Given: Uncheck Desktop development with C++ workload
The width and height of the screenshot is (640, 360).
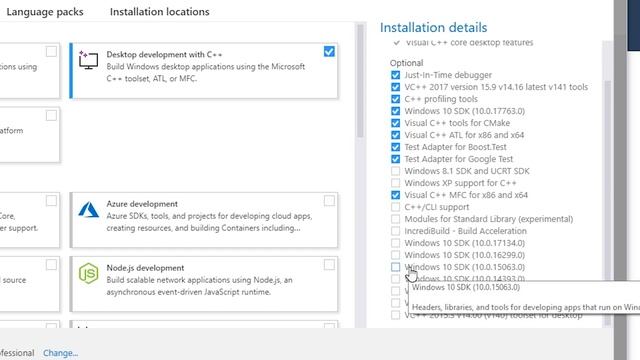Looking at the screenshot, I should [x=329, y=52].
